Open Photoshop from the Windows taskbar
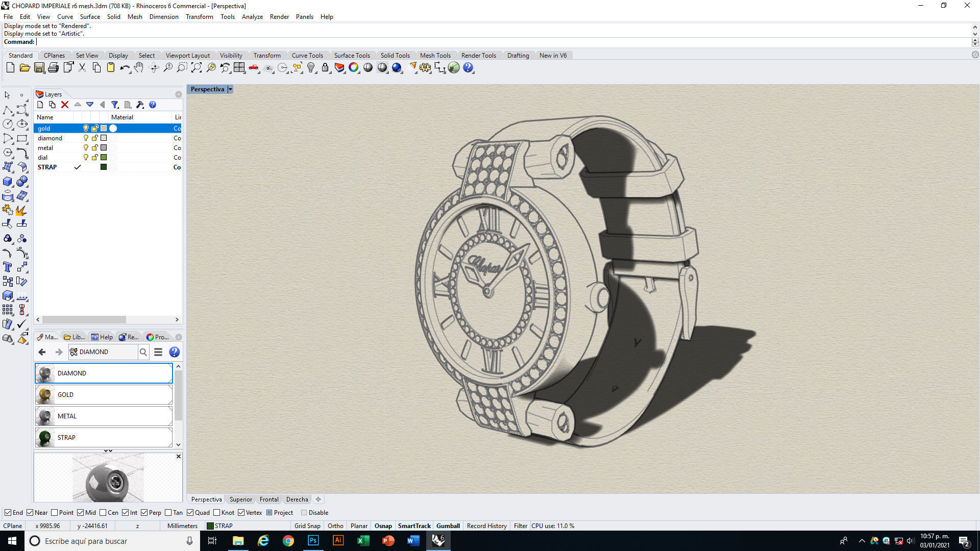Viewport: 980px width, 551px height. 313,541
